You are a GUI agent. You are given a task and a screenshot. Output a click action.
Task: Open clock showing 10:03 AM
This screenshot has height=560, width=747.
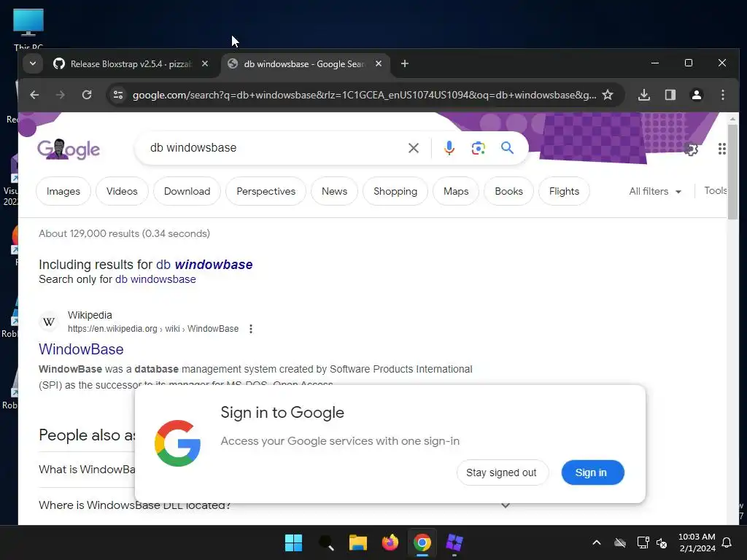point(697,542)
